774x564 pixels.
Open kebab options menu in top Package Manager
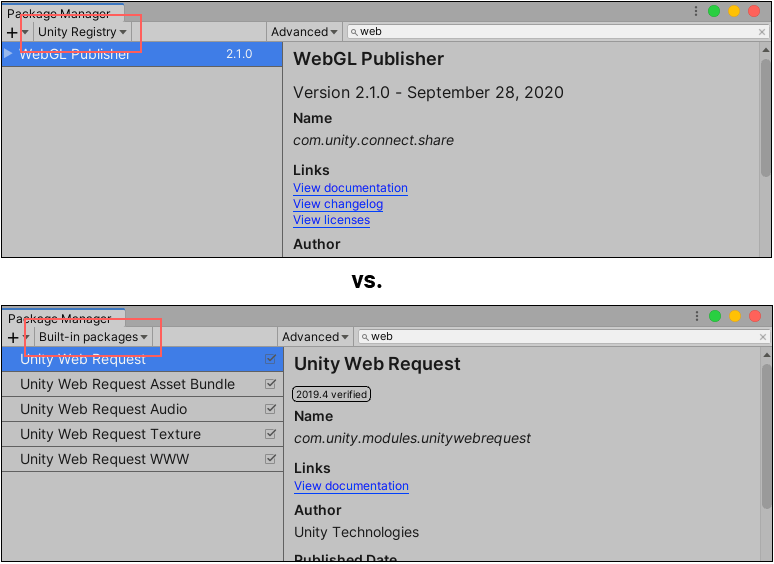click(696, 11)
